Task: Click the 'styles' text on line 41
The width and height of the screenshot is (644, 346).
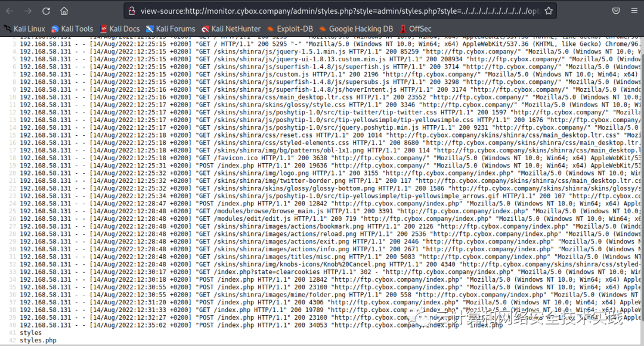Action: tap(31, 332)
